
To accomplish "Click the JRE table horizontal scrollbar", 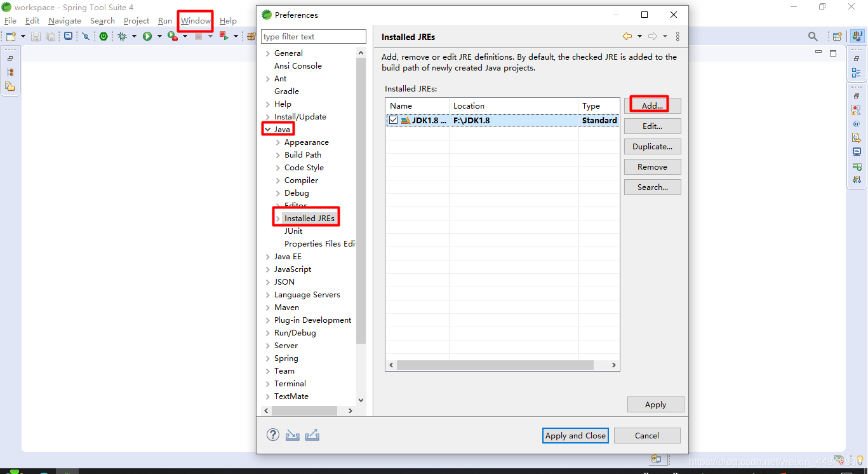I will point(495,365).
